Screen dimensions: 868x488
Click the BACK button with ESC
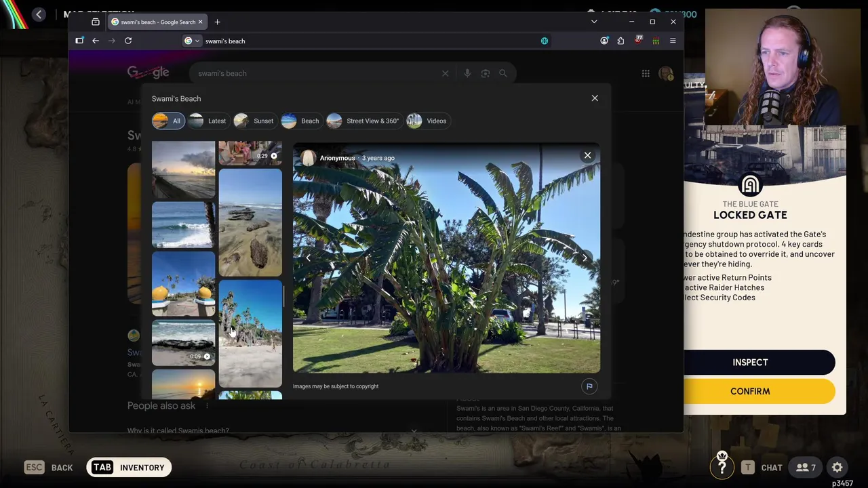pyautogui.click(x=49, y=467)
